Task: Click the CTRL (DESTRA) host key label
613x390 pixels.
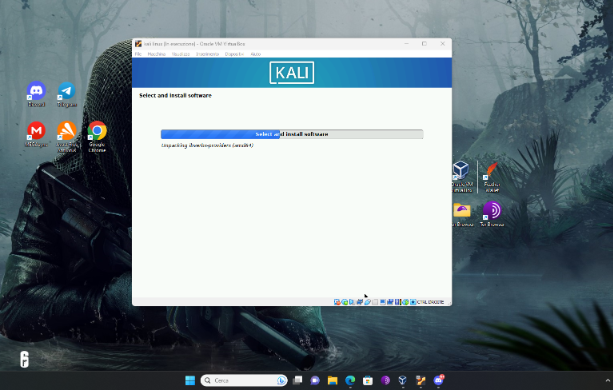Action: tap(430, 302)
